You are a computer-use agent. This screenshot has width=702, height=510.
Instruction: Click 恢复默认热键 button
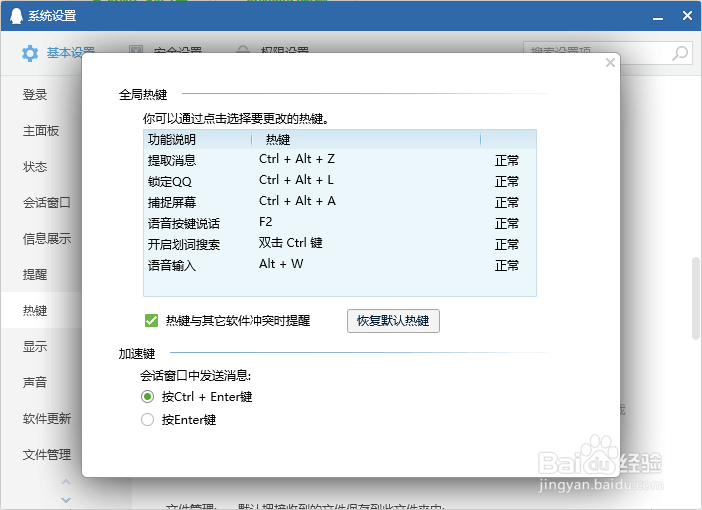[x=393, y=321]
